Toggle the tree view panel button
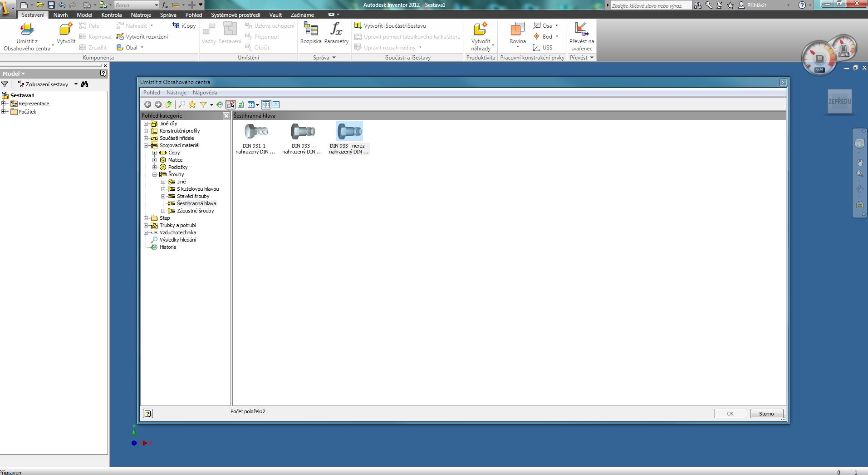This screenshot has height=475, width=868. (266, 104)
